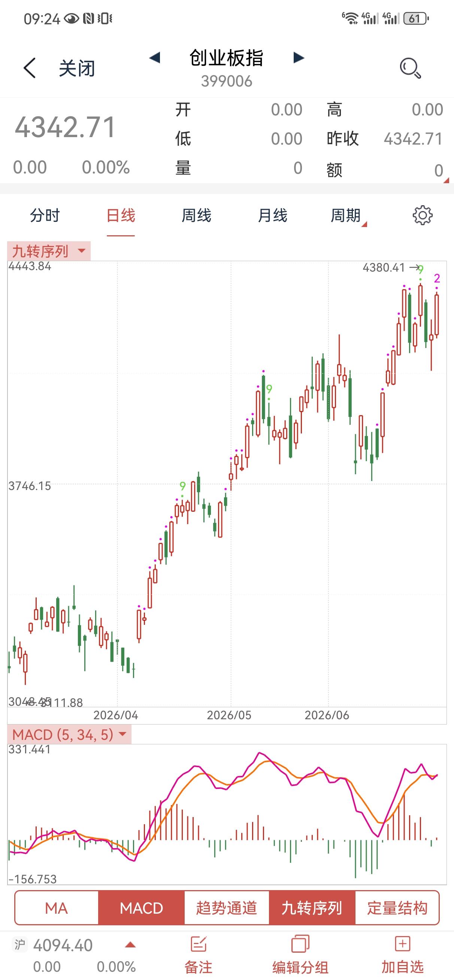Screen dimensions: 454x980
Task: Enable the 趋势通道 indicator
Action: [226, 908]
